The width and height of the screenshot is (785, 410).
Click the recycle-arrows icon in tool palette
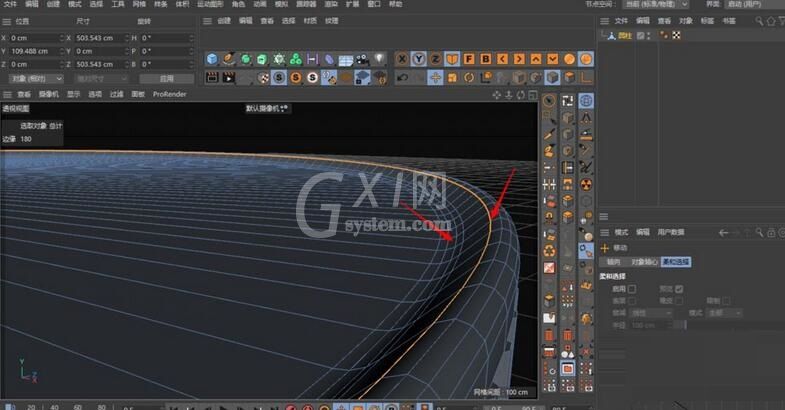click(549, 251)
